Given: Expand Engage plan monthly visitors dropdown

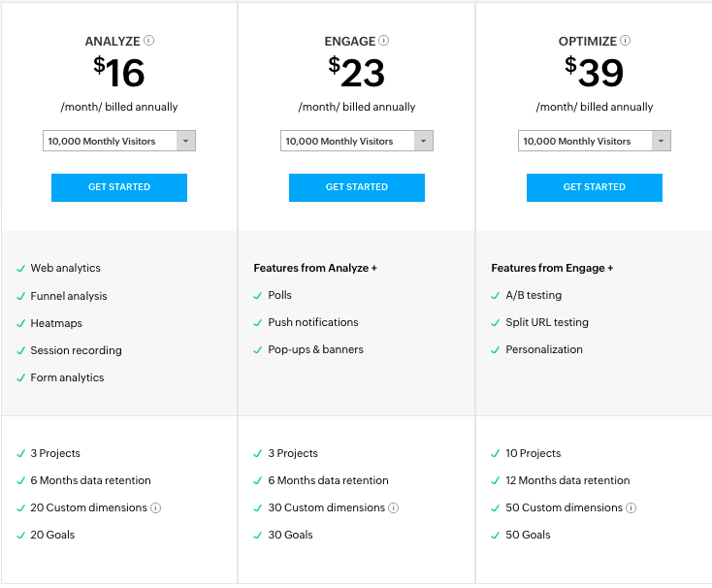Looking at the screenshot, I should pos(357,142).
